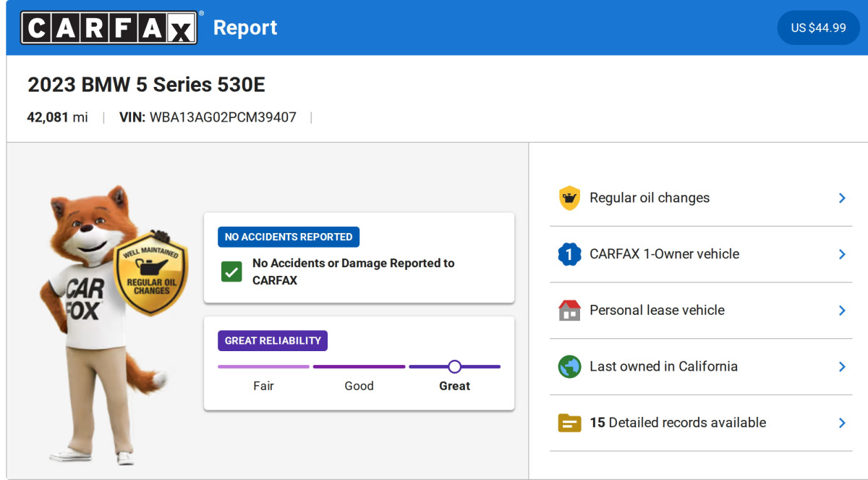Open the Last owned in California arrow
Viewport: 868px width, 480px height.
tap(842, 366)
